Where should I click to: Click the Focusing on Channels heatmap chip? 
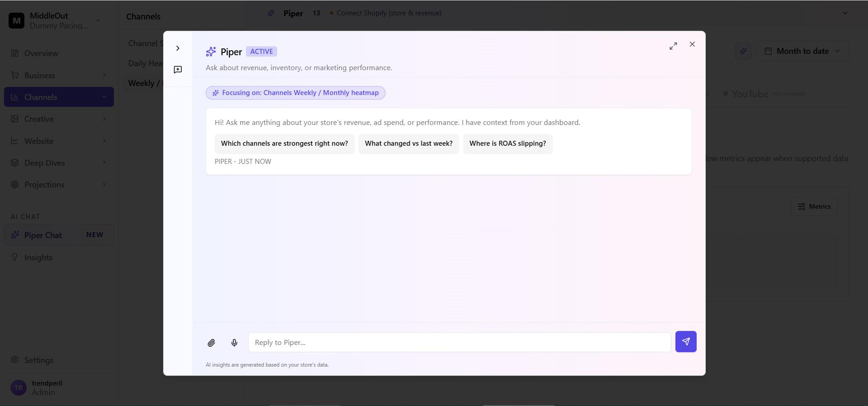(x=296, y=93)
